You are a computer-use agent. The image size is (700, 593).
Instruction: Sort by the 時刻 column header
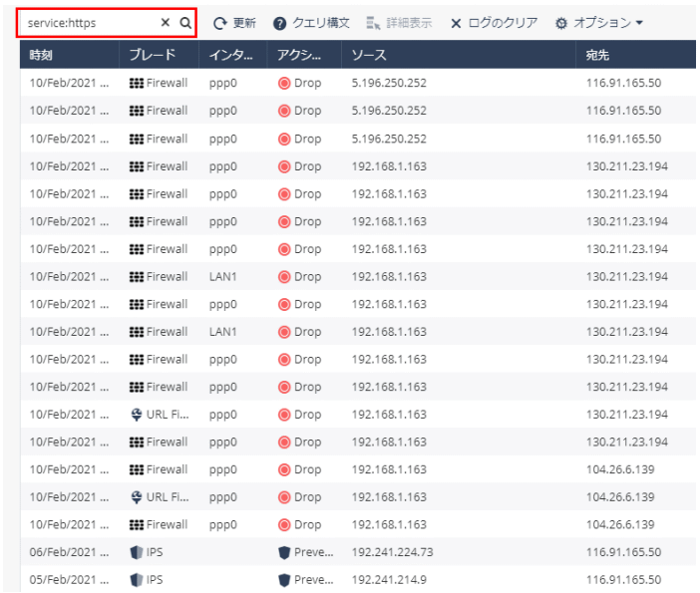[44, 56]
